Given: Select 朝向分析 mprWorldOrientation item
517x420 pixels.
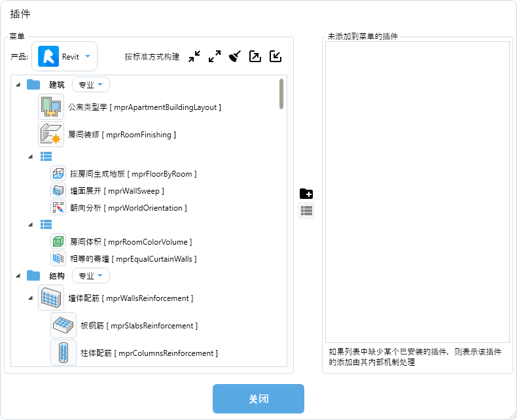Looking at the screenshot, I should coord(128,207).
